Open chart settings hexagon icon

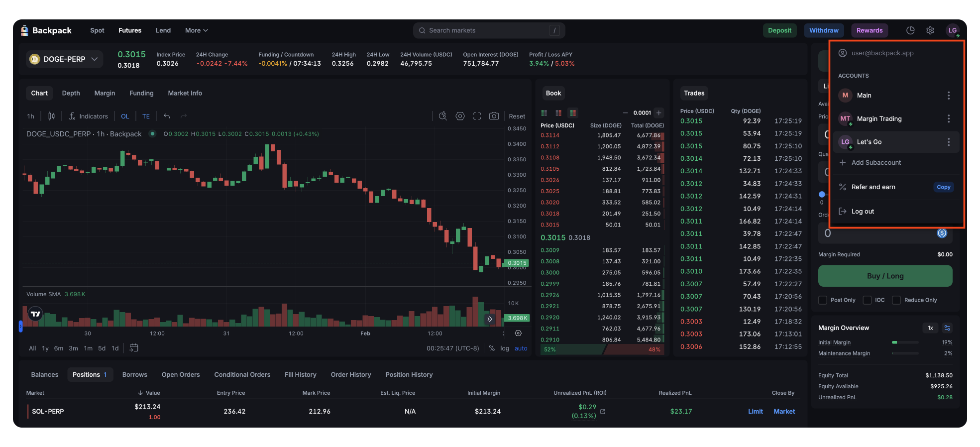click(x=460, y=116)
